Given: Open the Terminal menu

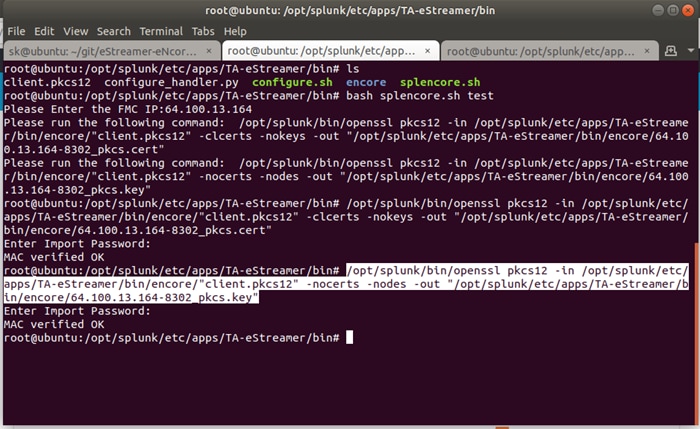Looking at the screenshot, I should click(x=161, y=31).
